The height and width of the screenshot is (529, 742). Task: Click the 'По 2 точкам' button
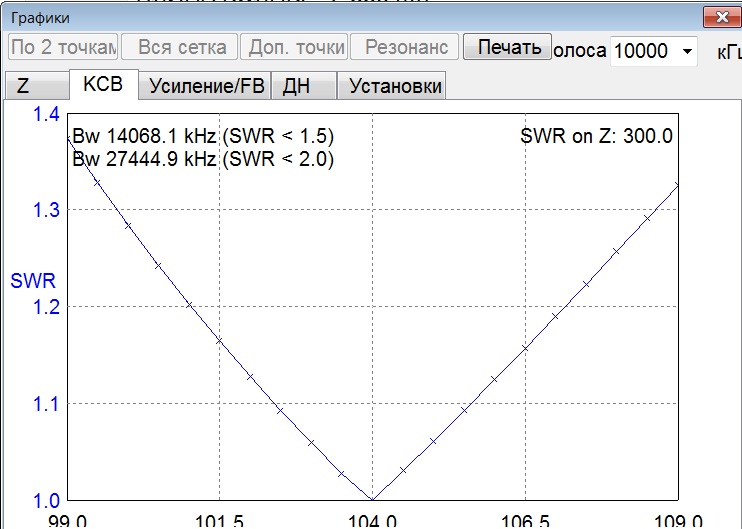(64, 47)
